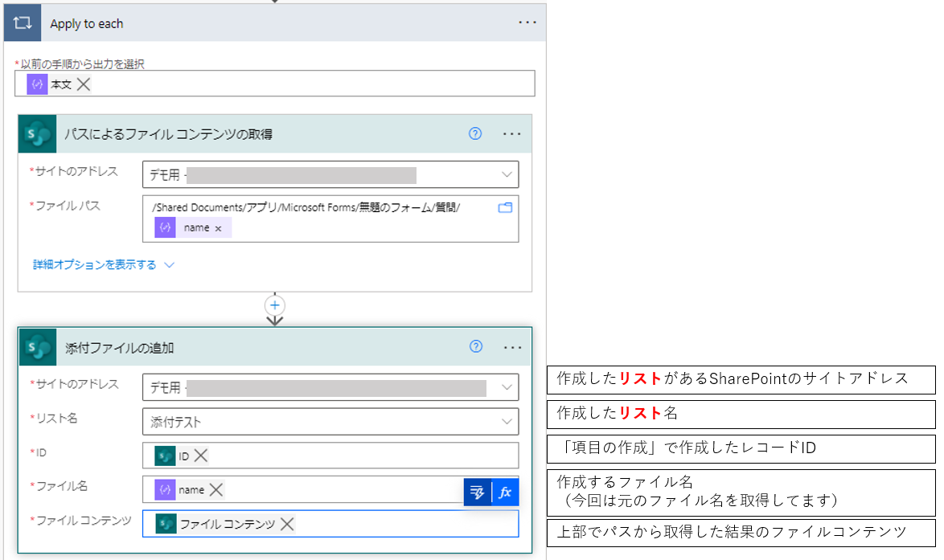Open the ellipsis menu on Apply to each

[x=527, y=22]
